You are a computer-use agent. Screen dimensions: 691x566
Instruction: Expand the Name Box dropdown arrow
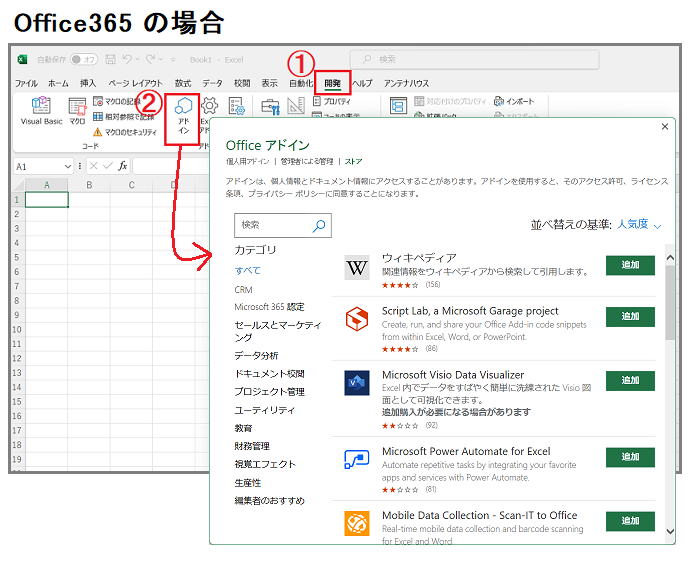coord(67,166)
